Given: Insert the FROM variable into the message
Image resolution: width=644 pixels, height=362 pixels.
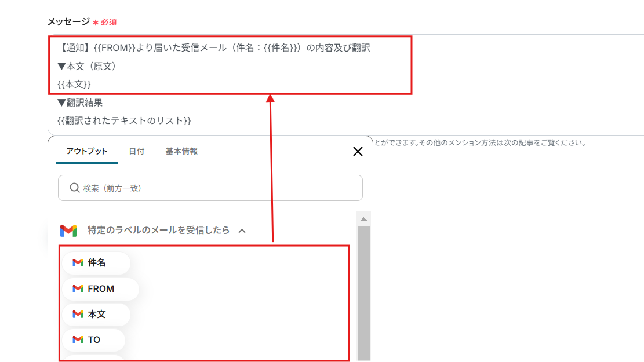Looking at the screenshot, I should click(101, 288).
